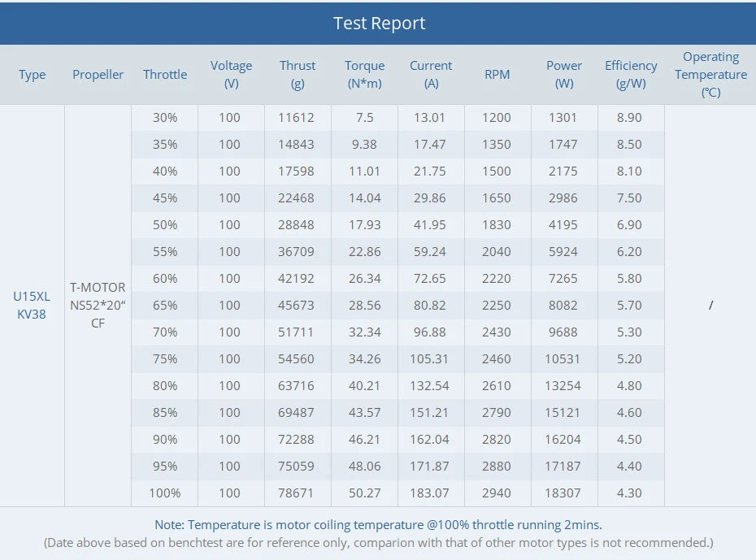
Task: Select the Type column header
Action: pyautogui.click(x=33, y=75)
